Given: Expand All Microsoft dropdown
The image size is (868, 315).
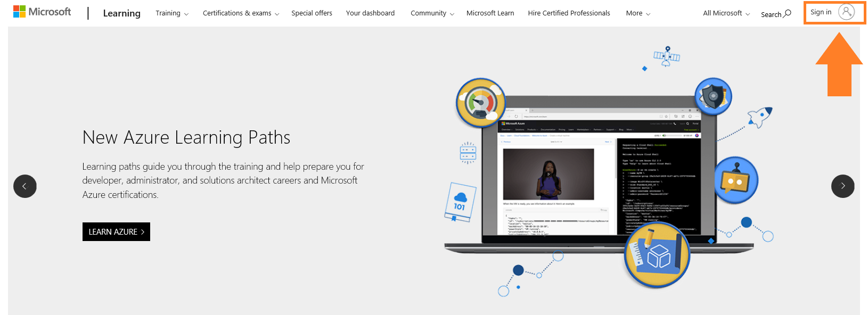Looking at the screenshot, I should click(x=726, y=13).
